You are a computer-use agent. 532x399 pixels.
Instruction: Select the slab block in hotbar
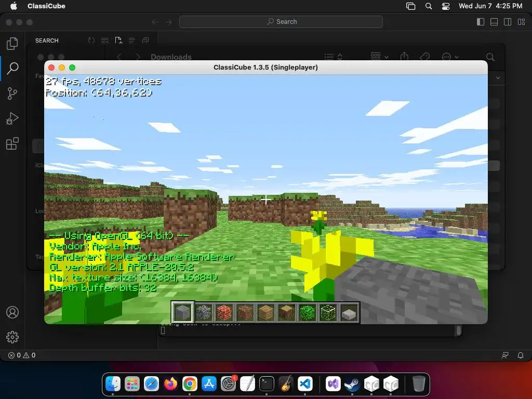(350, 313)
